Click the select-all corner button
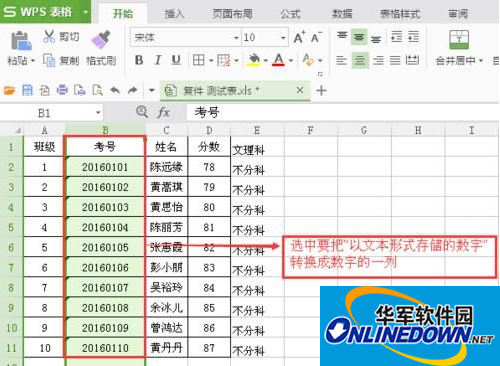Image resolution: width=500 pixels, height=366 pixels. (11, 130)
